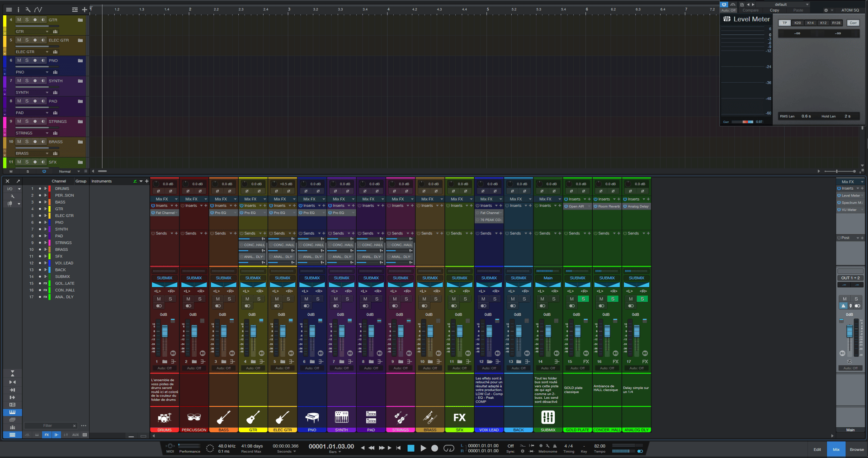Click the Record button in transport
Image resolution: width=868 pixels, height=458 pixels.
(434, 448)
